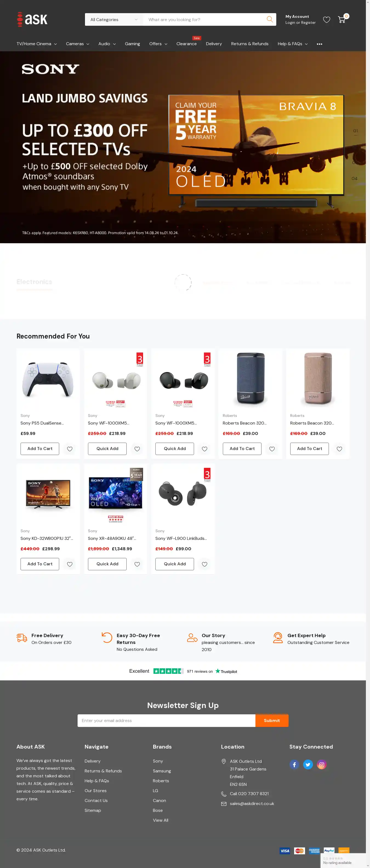Image resolution: width=370 pixels, height=868 pixels.
Task: Click the newsletter email address field
Action: (166, 720)
